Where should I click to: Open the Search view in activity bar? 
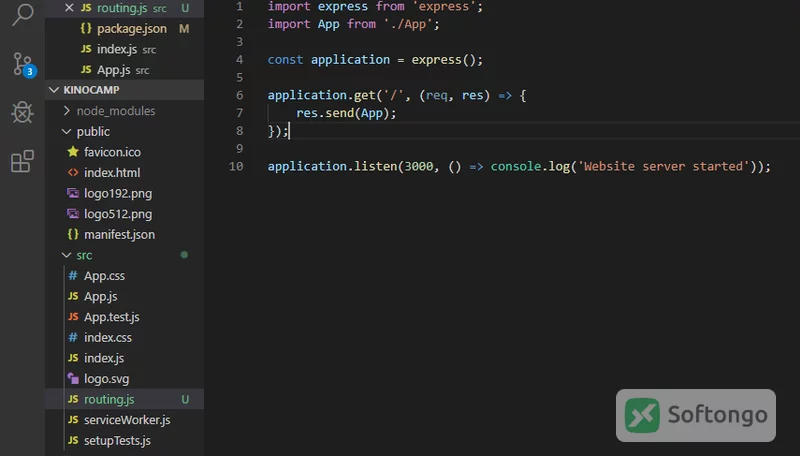click(22, 13)
